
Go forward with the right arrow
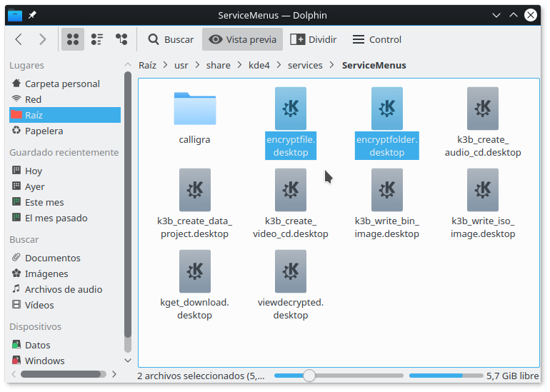(x=42, y=39)
